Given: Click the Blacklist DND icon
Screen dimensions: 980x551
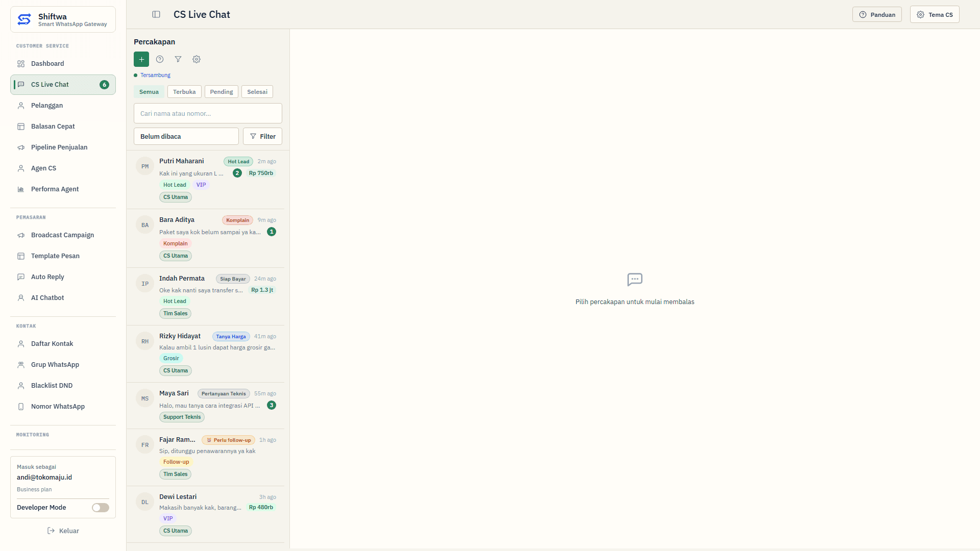Looking at the screenshot, I should pyautogui.click(x=21, y=386).
